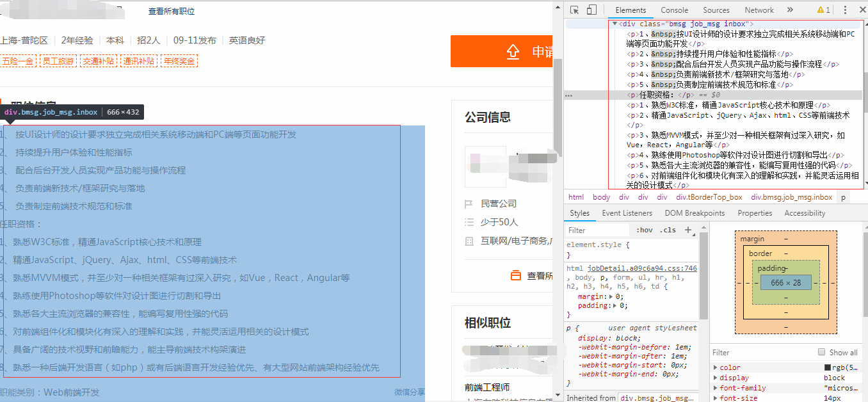Switch to the Network tab
This screenshot has width=868, height=402.
[759, 10]
